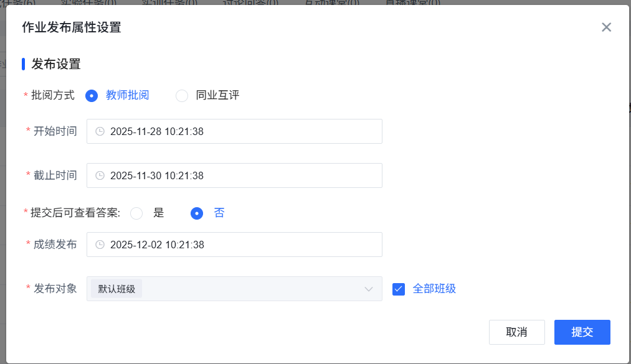Switch to the 直播课堂(0) tab behind dialog
The height and width of the screenshot is (364, 631).
[x=412, y=3]
